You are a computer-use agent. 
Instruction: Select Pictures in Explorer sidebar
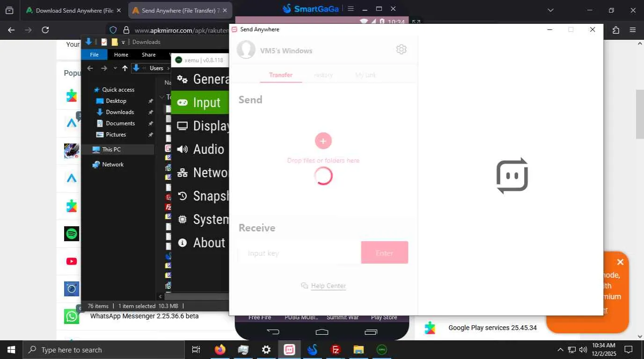coord(116,135)
